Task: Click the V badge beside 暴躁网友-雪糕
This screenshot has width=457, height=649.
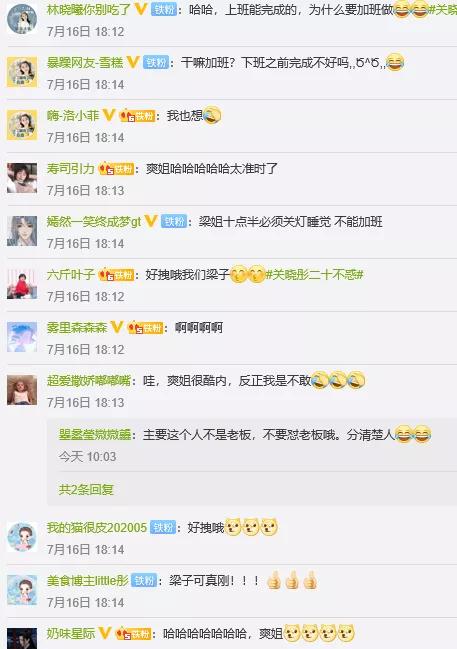Action: pyautogui.click(x=133, y=62)
